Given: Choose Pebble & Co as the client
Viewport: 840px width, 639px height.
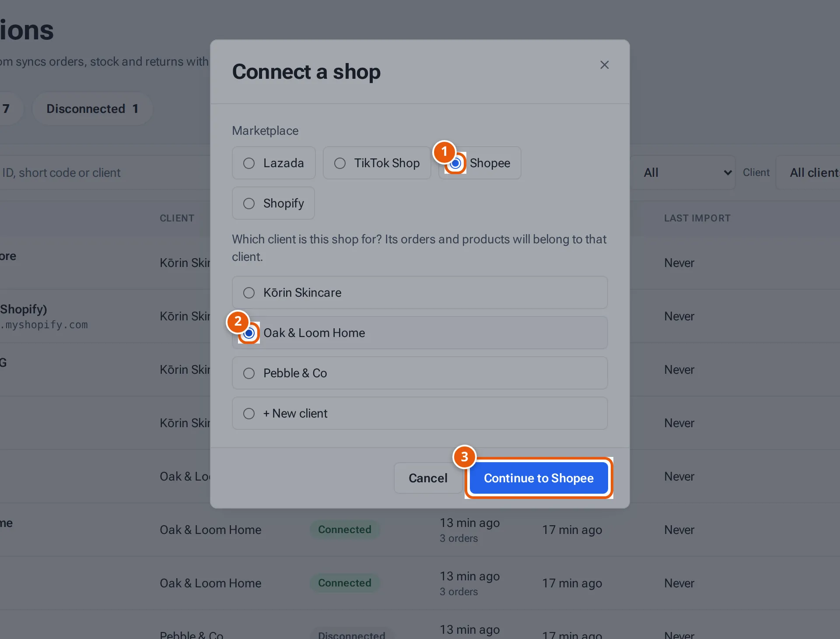Looking at the screenshot, I should (420, 373).
